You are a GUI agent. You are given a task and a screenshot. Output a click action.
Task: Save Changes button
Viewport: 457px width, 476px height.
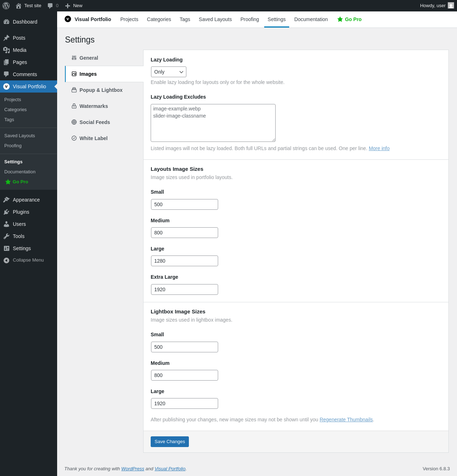point(170,442)
